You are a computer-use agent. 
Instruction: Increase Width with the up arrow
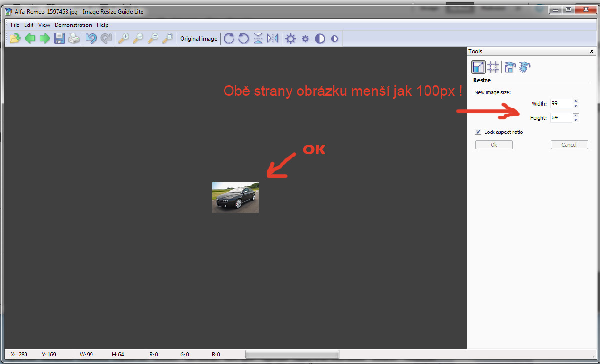pos(576,101)
